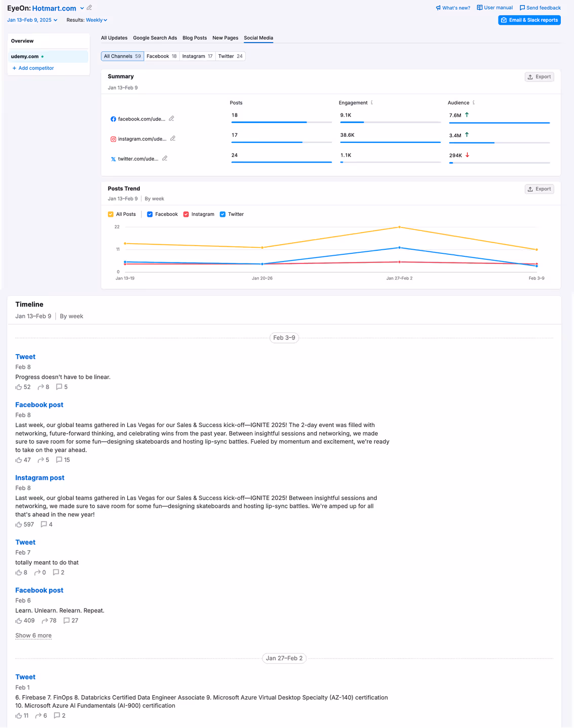The image size is (574, 728).
Task: Toggle the Twitter chart checkbox
Action: (x=222, y=214)
